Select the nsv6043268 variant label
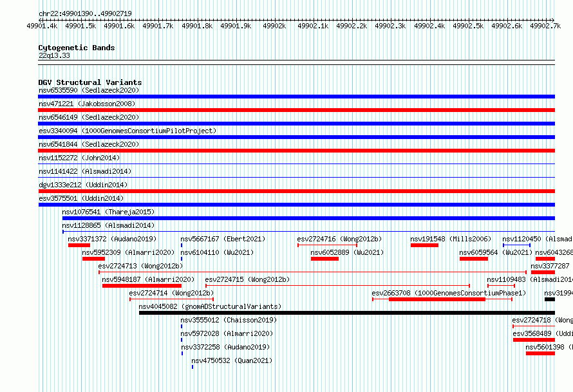The image size is (573, 392). click(x=554, y=252)
